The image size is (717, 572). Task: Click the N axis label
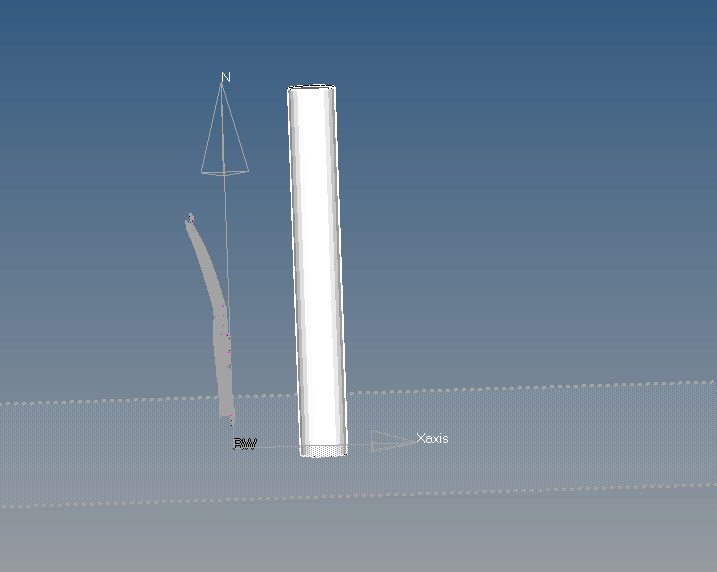point(225,77)
